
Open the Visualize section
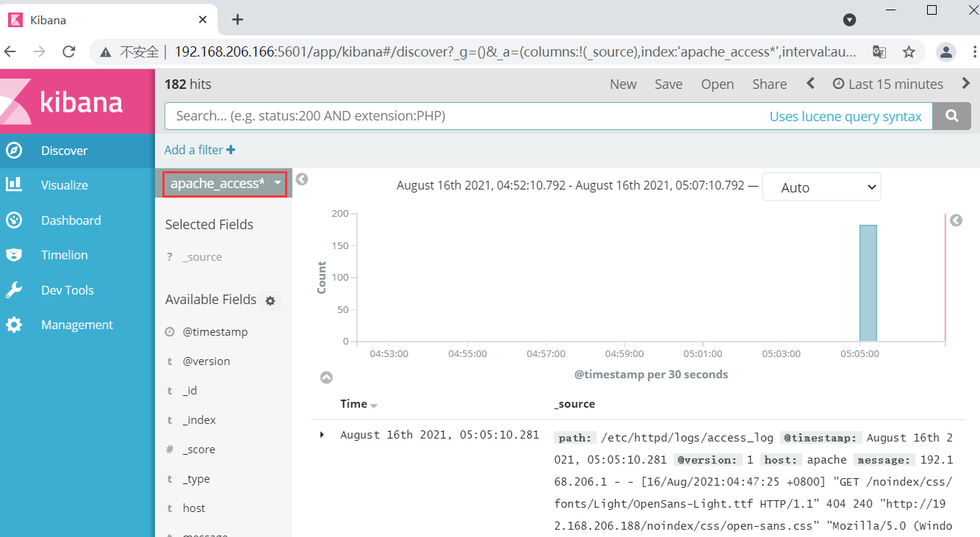(x=77, y=185)
